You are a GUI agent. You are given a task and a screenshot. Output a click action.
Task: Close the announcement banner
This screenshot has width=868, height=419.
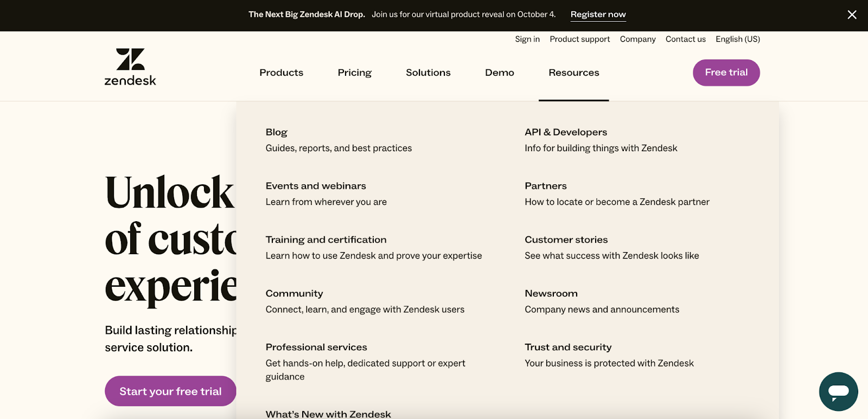pyautogui.click(x=852, y=15)
